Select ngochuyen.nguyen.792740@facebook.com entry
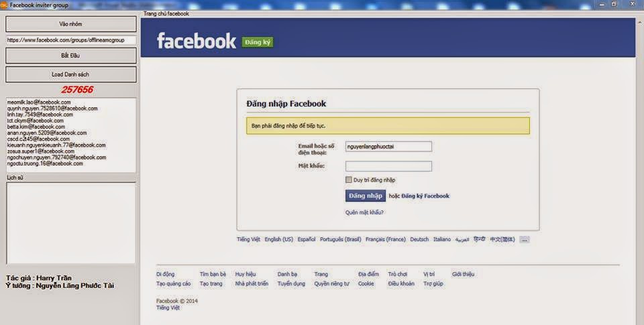The image size is (644, 325). [56, 157]
